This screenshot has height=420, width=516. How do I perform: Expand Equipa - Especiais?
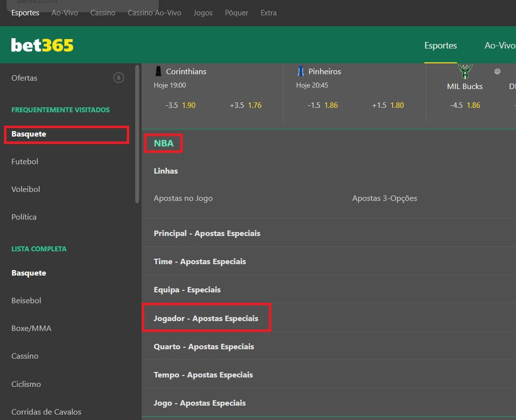[x=329, y=289]
